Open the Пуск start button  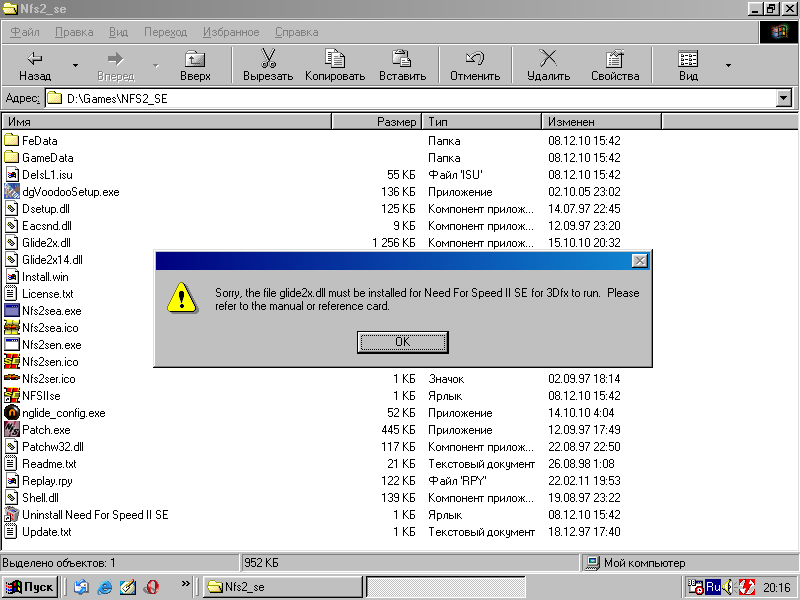click(30, 587)
